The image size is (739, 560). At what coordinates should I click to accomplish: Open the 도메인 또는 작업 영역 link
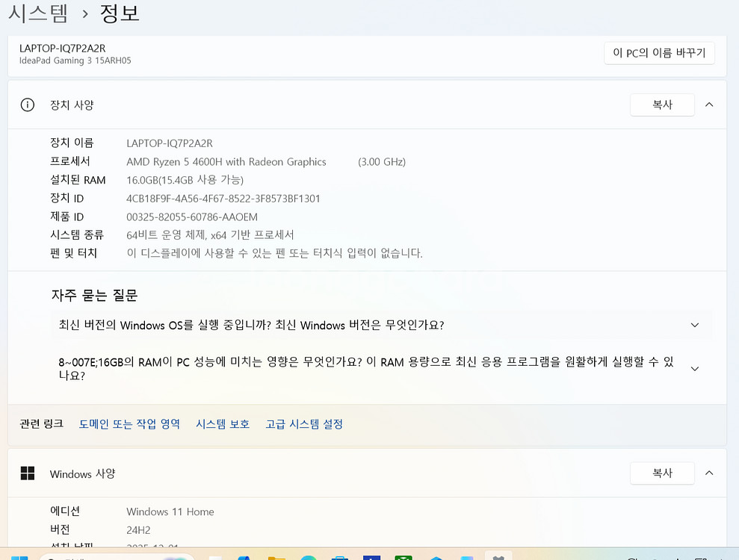[129, 423]
